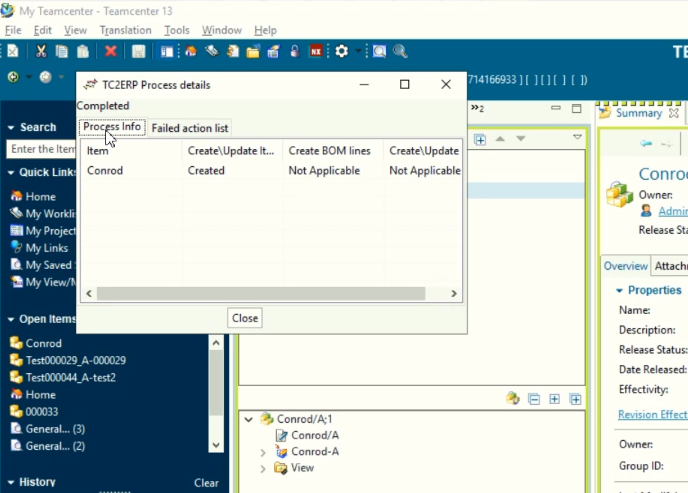Click the Save floppy disk icon
Image resolution: width=688 pixels, height=493 pixels.
tap(138, 51)
